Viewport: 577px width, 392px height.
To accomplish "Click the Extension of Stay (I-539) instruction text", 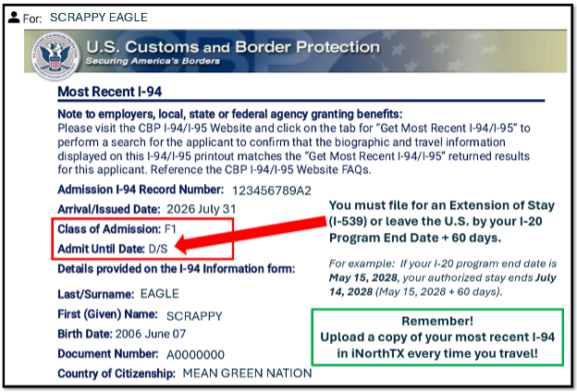I will point(442,222).
